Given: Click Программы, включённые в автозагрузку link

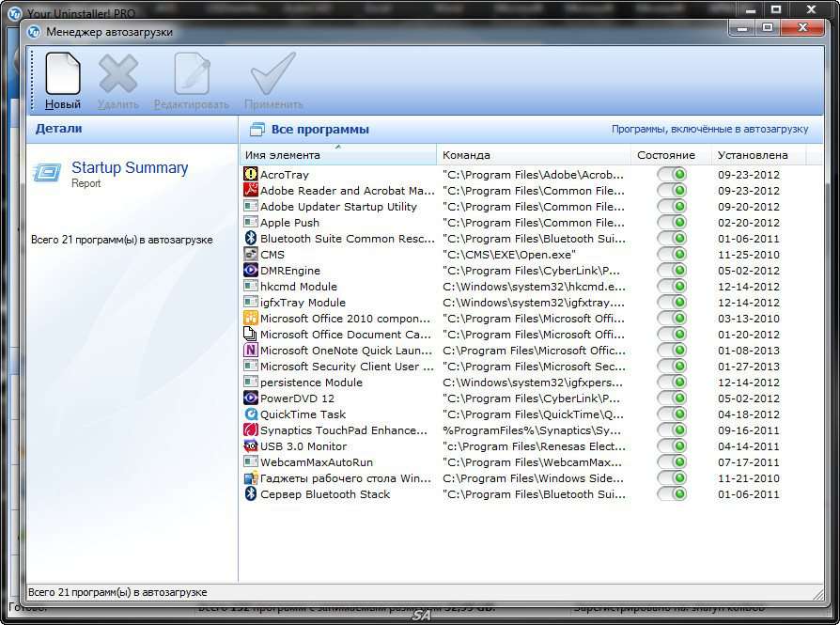Looking at the screenshot, I should coord(709,130).
